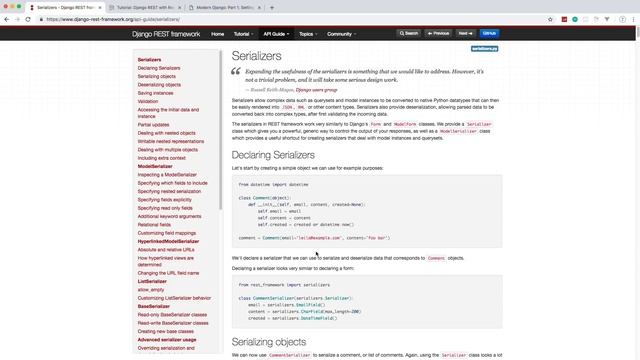Image resolution: width=640 pixels, height=360 pixels.
Task: Jump to Saving instances in sidebar
Action: pyautogui.click(x=156, y=93)
